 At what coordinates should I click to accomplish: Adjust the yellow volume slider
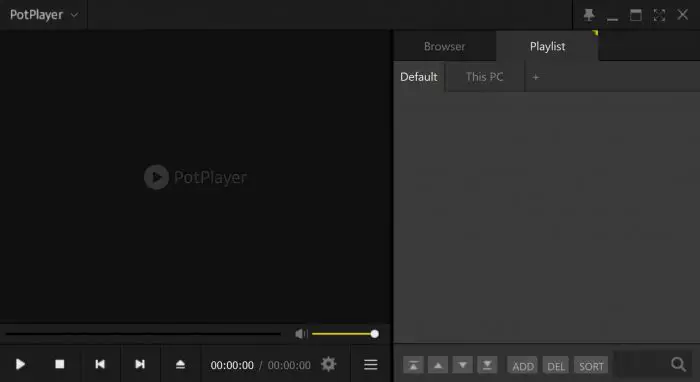(x=345, y=334)
